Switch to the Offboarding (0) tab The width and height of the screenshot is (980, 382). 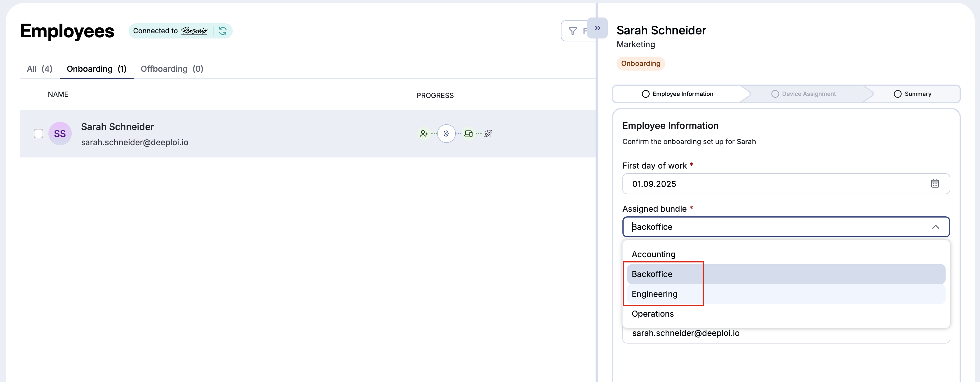click(x=172, y=69)
